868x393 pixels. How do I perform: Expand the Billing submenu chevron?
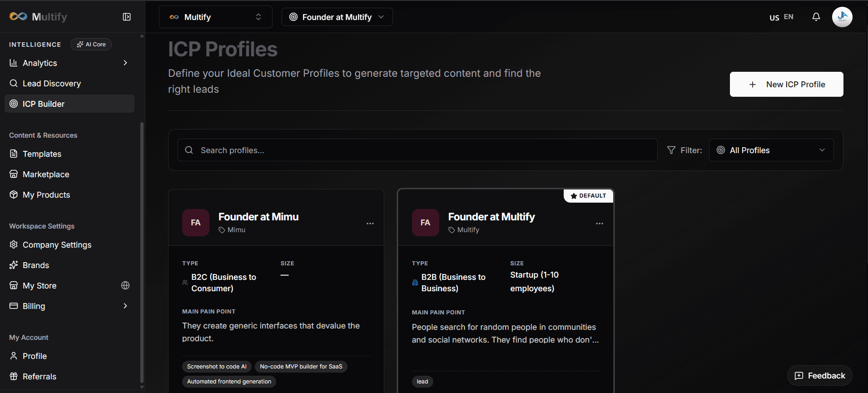coord(125,306)
